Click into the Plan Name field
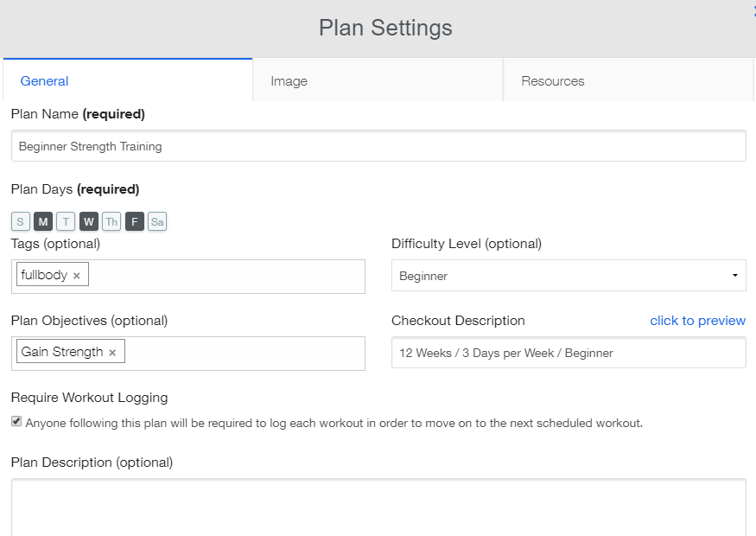This screenshot has width=756, height=536. [x=378, y=146]
